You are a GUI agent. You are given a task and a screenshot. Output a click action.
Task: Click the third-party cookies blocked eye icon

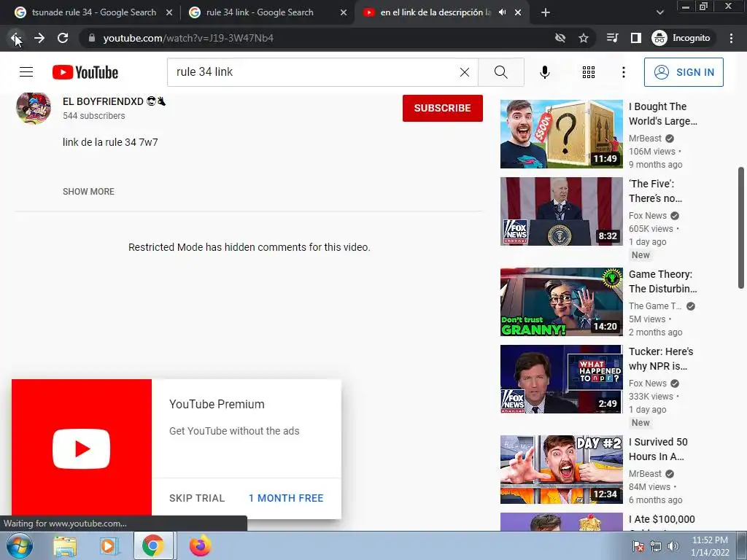[560, 38]
